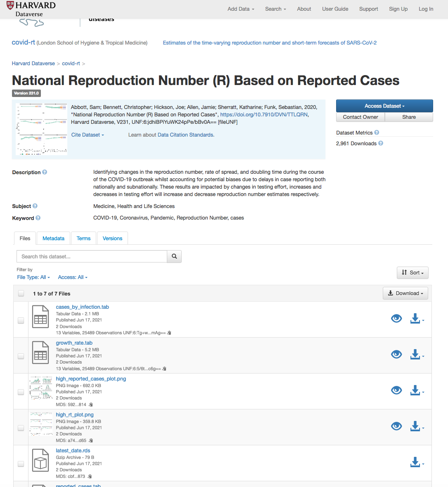This screenshot has height=487, width=448.
Task: Copy MD5 clipboard icon for high_reported_cases_plot.png
Action: (x=91, y=405)
